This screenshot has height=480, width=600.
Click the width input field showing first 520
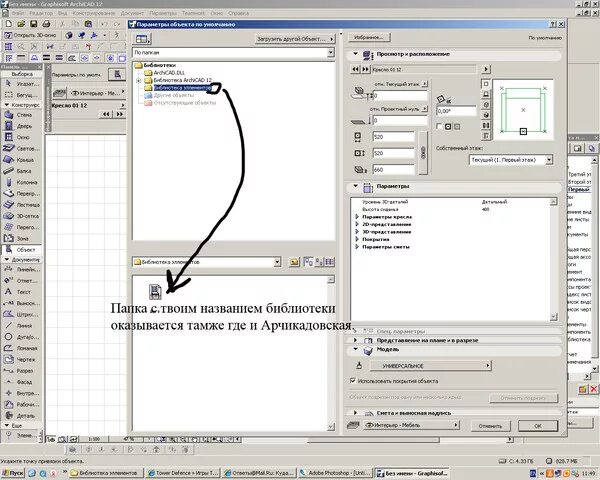coord(393,137)
